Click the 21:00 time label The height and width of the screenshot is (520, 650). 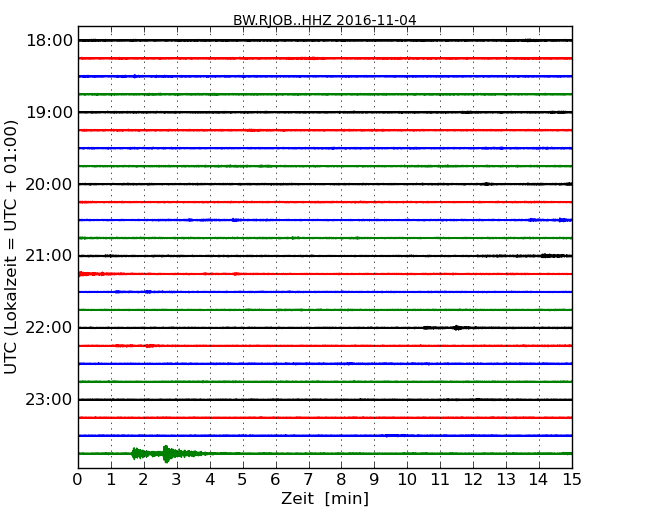[49, 256]
